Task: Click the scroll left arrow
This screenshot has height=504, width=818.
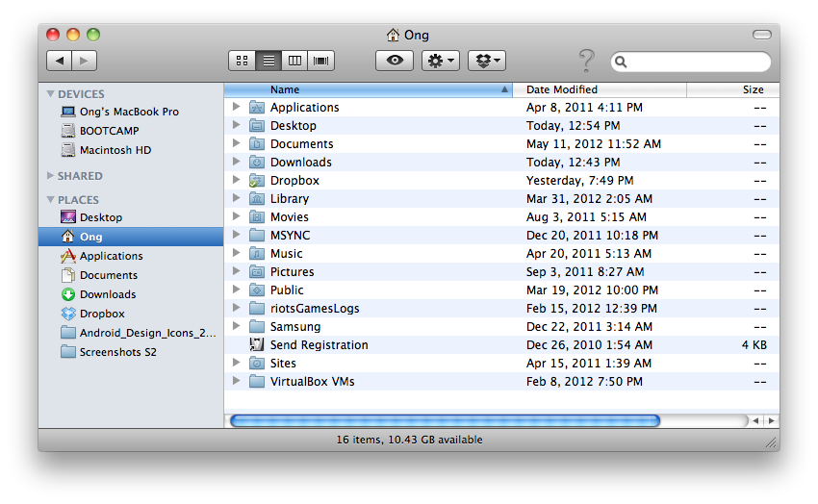Action: tap(755, 420)
